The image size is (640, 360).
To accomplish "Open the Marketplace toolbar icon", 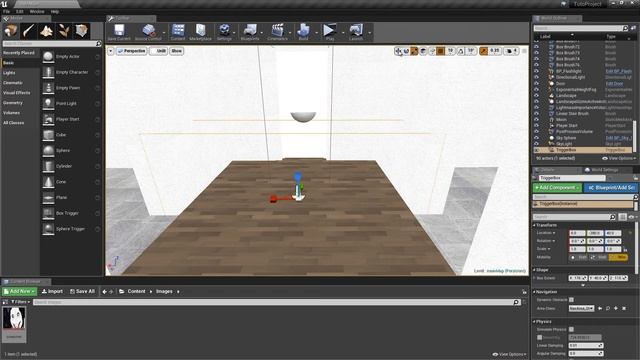I will click(200, 32).
